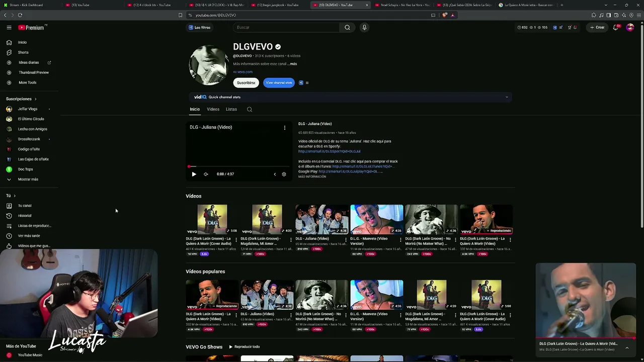Focus the Buscar search field

coord(286,28)
